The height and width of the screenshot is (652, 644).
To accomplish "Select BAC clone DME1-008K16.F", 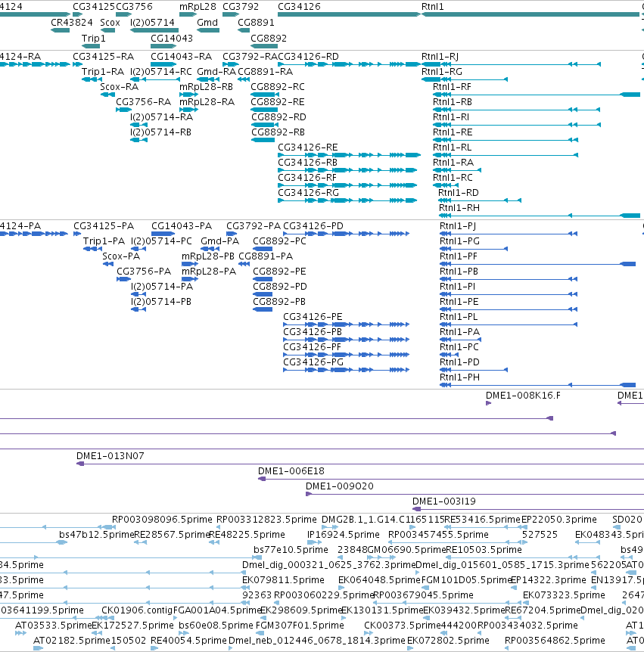I will click(523, 396).
